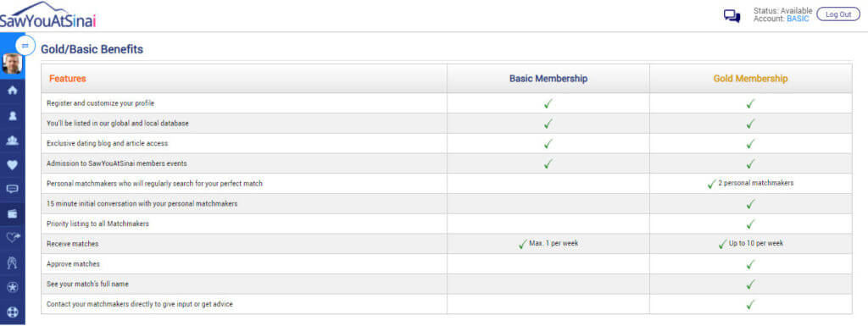Open the heart with arrow sidebar icon
The height and width of the screenshot is (326, 868).
(x=12, y=238)
